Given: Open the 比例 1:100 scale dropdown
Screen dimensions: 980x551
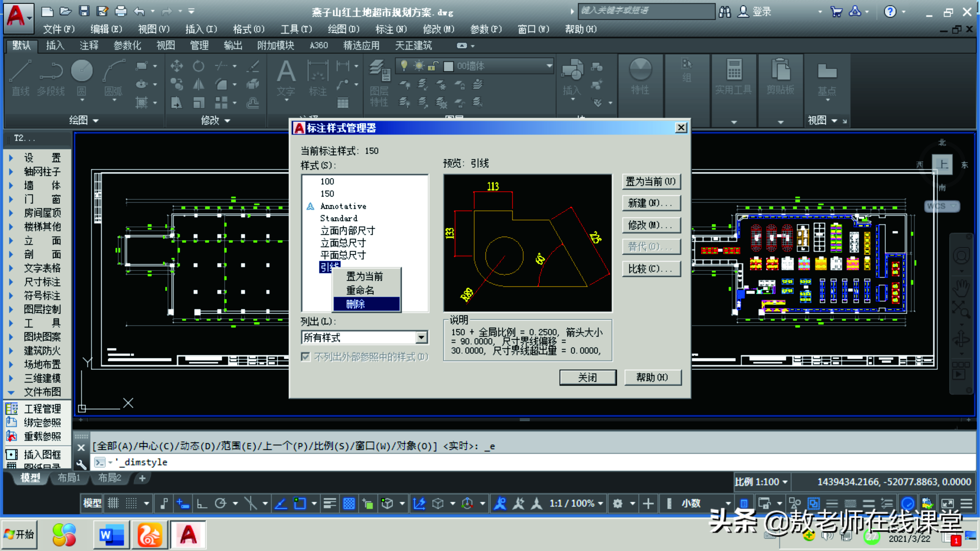Looking at the screenshot, I should click(x=761, y=482).
